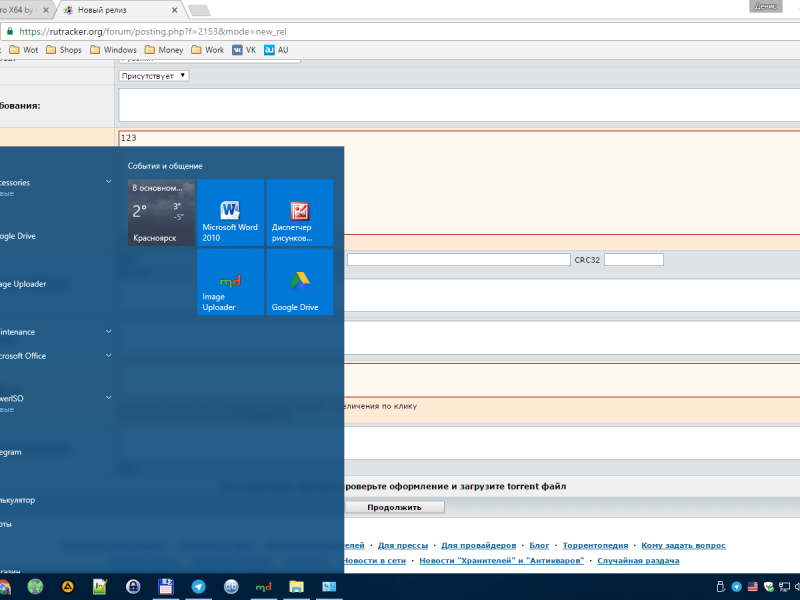Click the text area containing 123

click(x=459, y=183)
